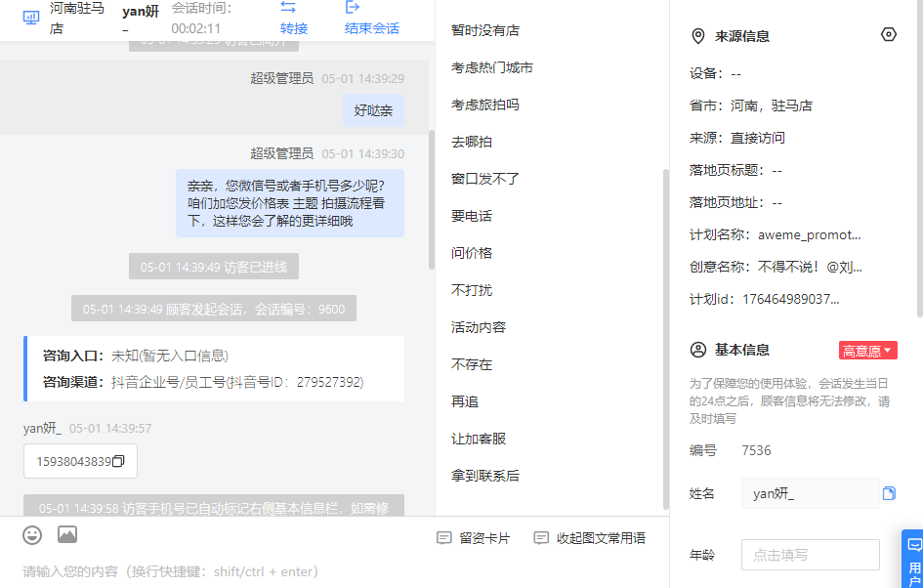The height and width of the screenshot is (588, 923).
Task: Click the 创意名称 不得不说 value
Action: point(810,268)
